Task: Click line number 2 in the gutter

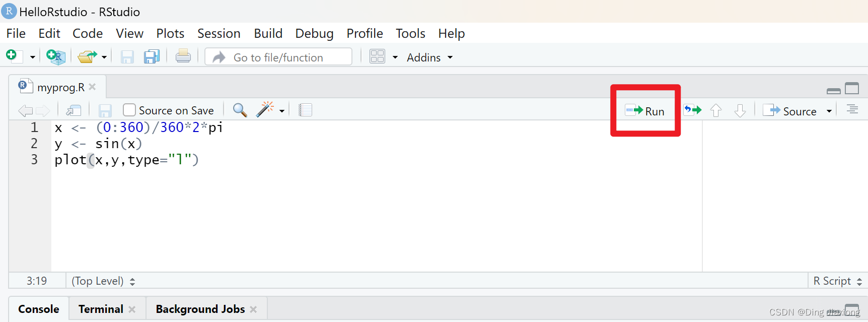Action: click(34, 144)
